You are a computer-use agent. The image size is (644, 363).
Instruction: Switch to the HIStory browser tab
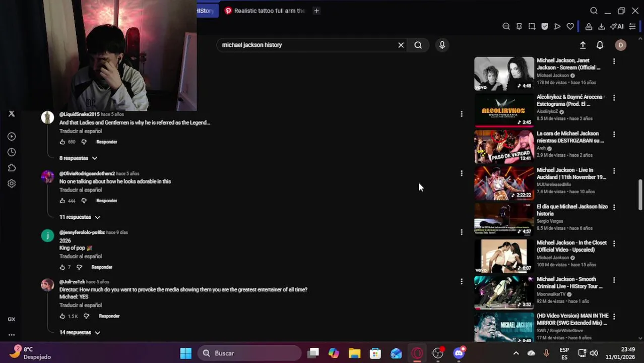click(207, 11)
